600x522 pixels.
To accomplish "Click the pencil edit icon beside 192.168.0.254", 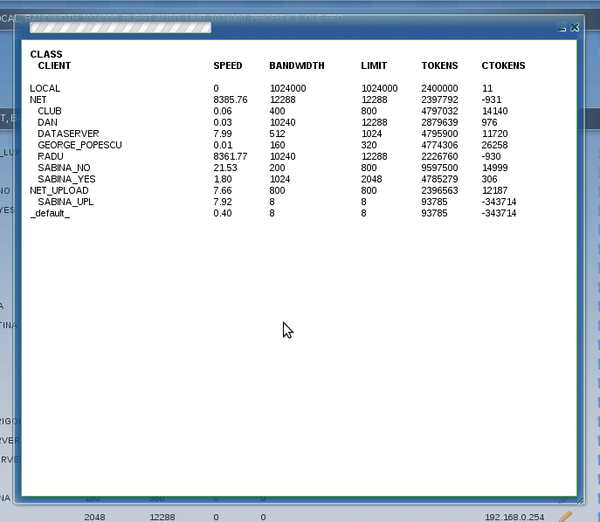I will coord(565,517).
